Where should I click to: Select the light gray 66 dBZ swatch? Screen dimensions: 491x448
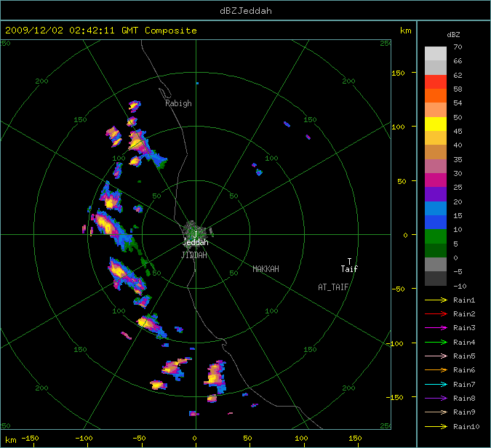pyautogui.click(x=436, y=54)
